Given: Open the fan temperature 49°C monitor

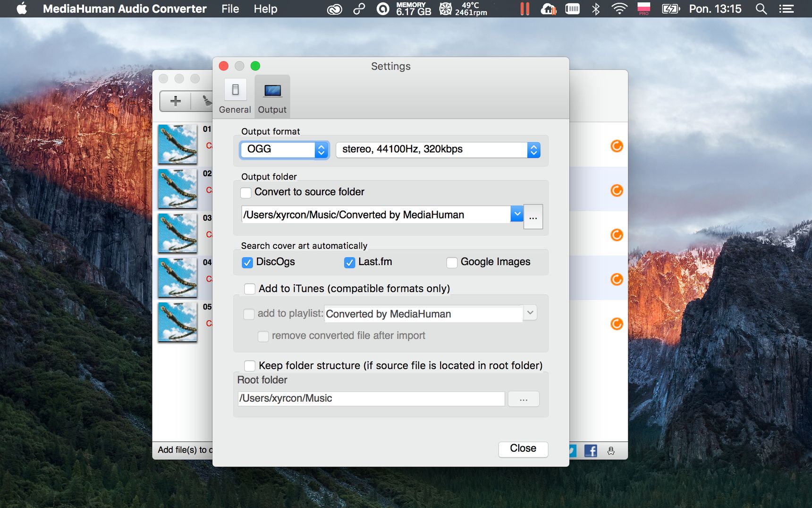Looking at the screenshot, I should [463, 9].
